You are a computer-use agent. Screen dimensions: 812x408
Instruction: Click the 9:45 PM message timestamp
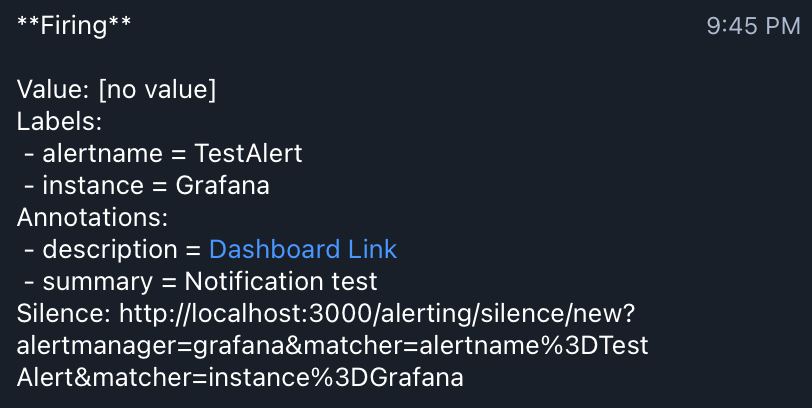click(x=753, y=26)
